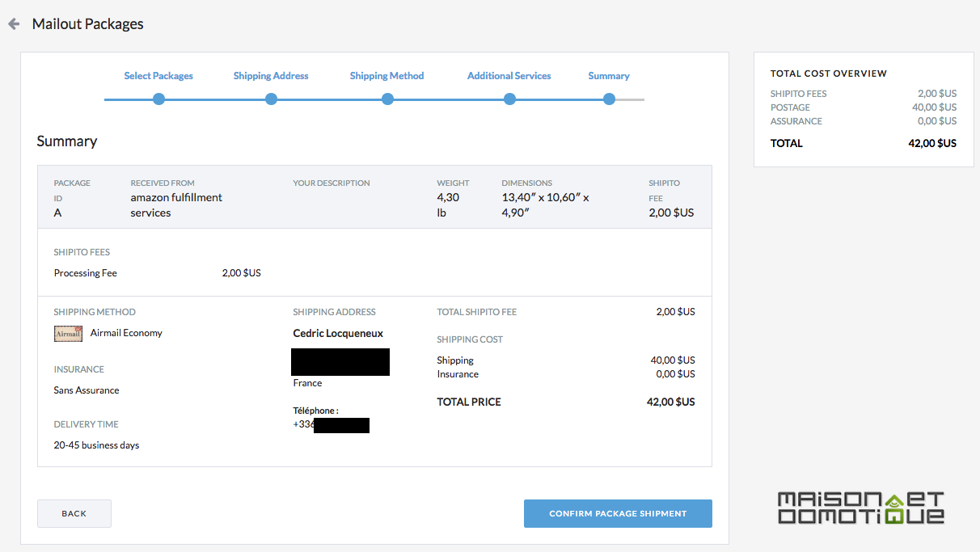Click the country France in address
Viewport: 980px width, 552px height.
coord(307,383)
